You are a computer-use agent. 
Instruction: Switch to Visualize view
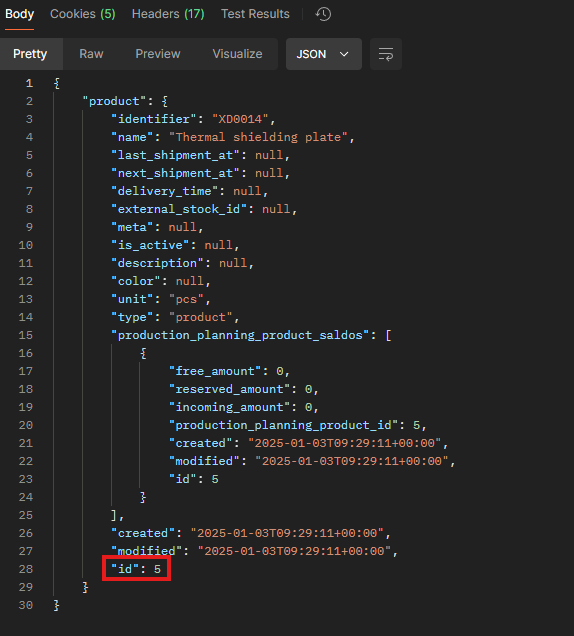point(237,54)
